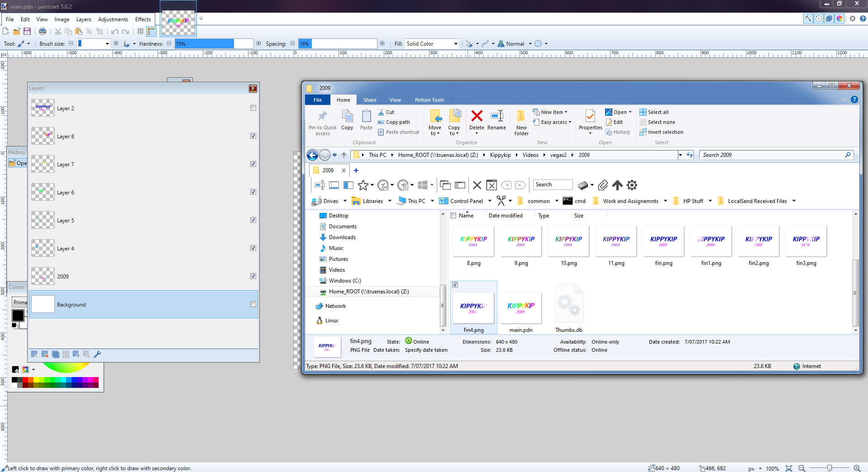
Task: Uncheck the fin4.png selection checkbox
Action: coord(455,284)
